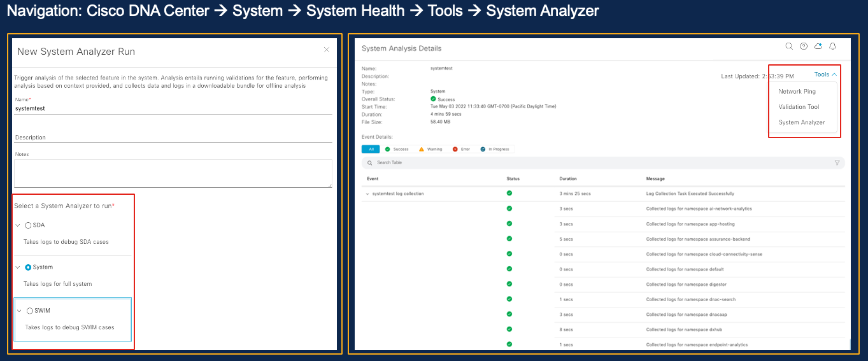Image resolution: width=868 pixels, height=361 pixels.
Task: Close the New System Analyzer Run dialog
Action: point(327,50)
